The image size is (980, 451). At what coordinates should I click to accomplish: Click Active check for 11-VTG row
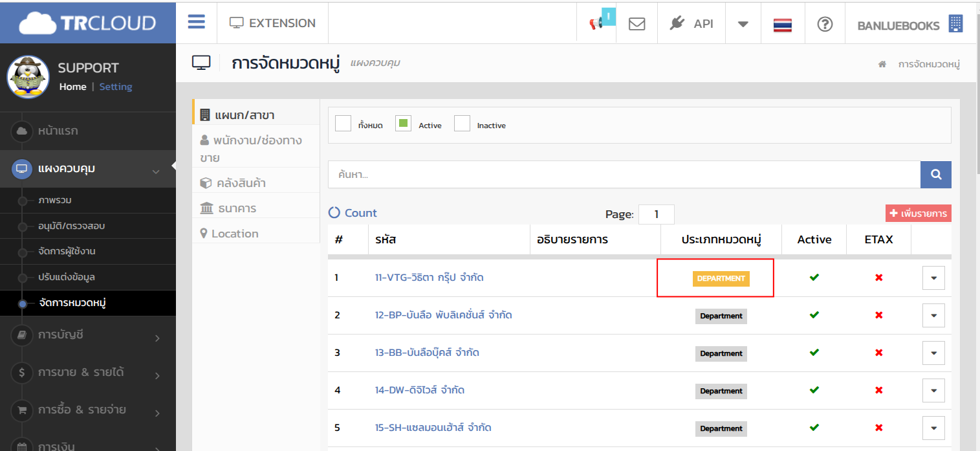pyautogui.click(x=814, y=278)
